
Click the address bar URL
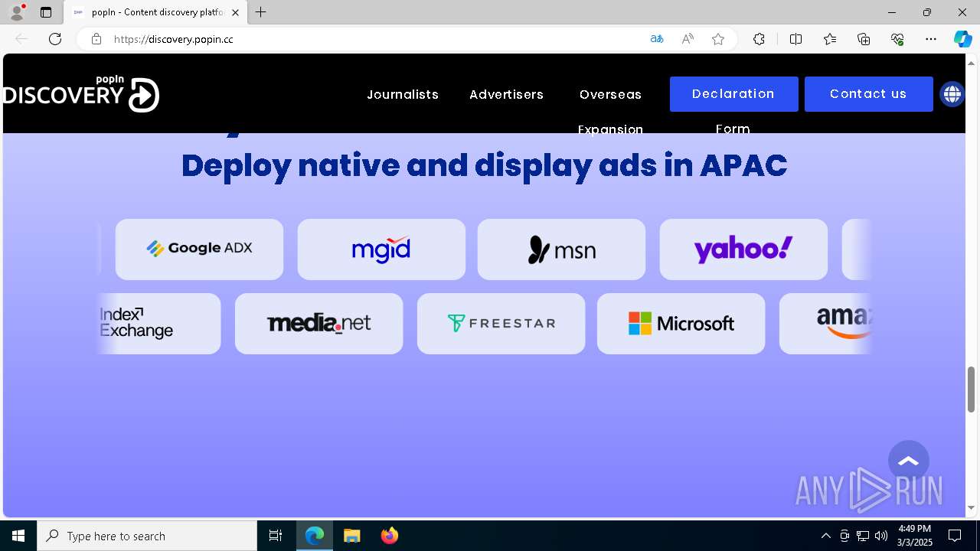pyautogui.click(x=174, y=39)
